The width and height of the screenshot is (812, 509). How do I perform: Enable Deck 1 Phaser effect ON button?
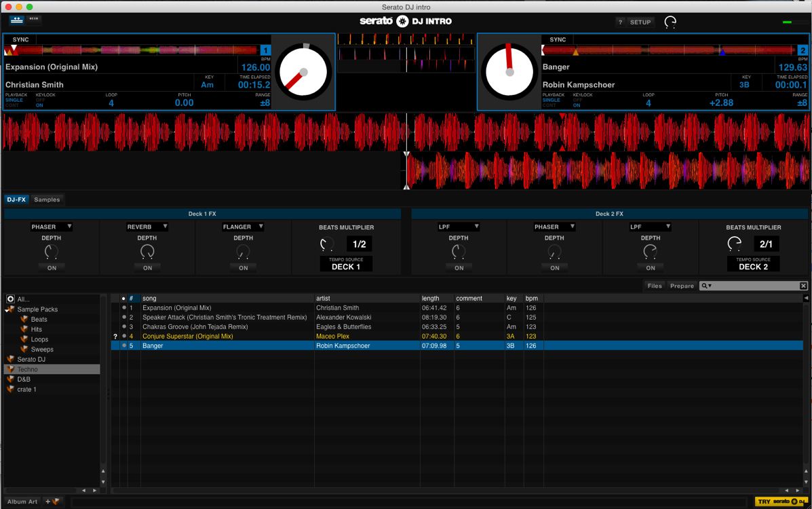[52, 267]
